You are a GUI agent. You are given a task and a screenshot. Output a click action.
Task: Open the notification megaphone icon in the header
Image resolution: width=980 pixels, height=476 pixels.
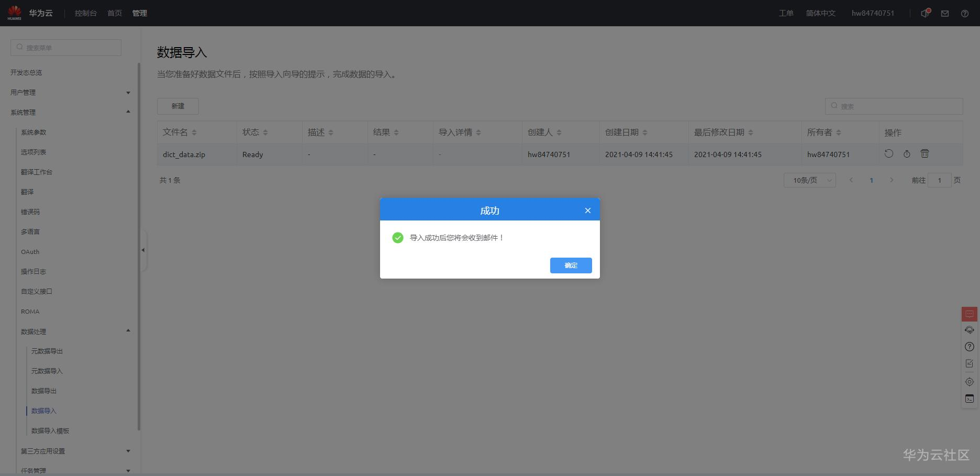[x=925, y=13]
